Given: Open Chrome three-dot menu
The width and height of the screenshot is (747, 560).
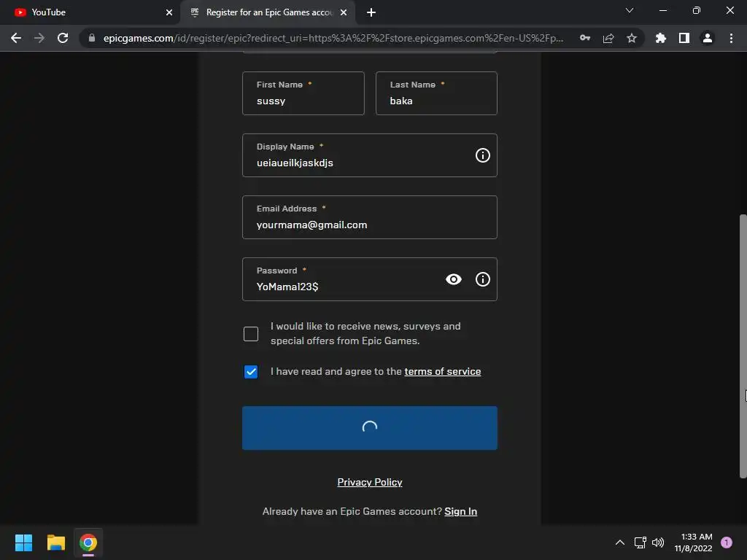Looking at the screenshot, I should pos(731,38).
